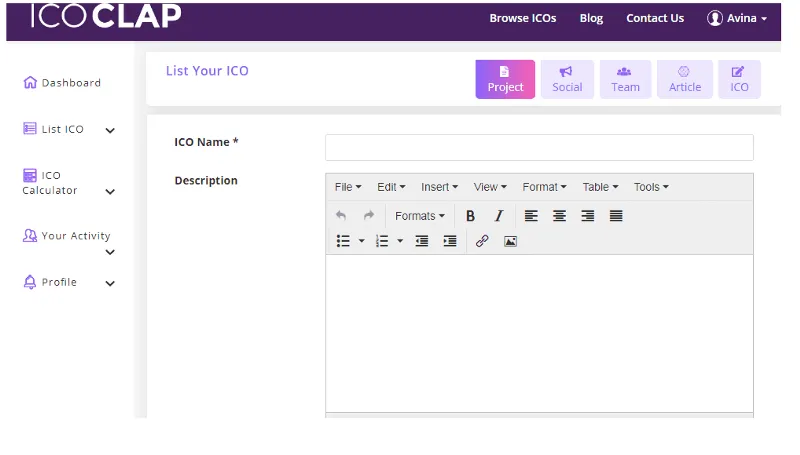The height and width of the screenshot is (455, 800).
Task: Open the editor View menu
Action: click(490, 187)
